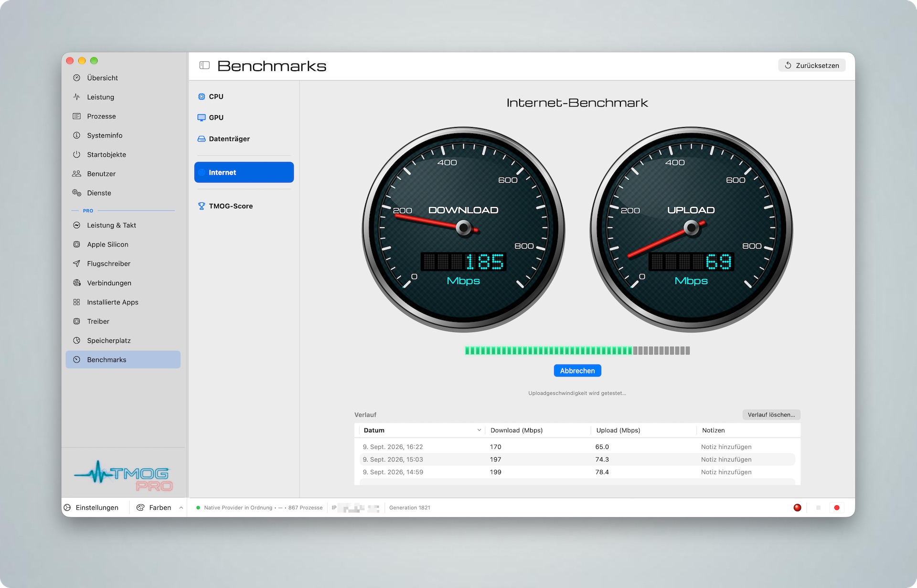Open Speicherplatz section
The image size is (917, 588).
[123, 340]
